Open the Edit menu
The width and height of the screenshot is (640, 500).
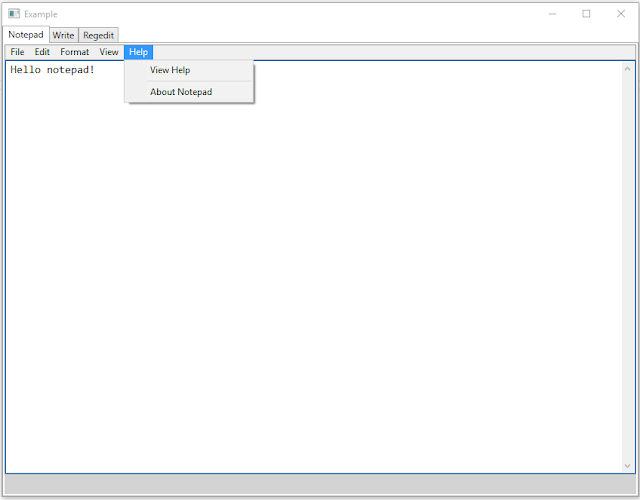click(x=42, y=52)
